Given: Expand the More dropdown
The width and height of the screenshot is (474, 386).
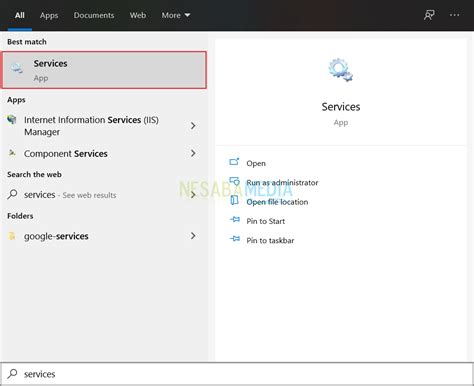Looking at the screenshot, I should point(176,15).
